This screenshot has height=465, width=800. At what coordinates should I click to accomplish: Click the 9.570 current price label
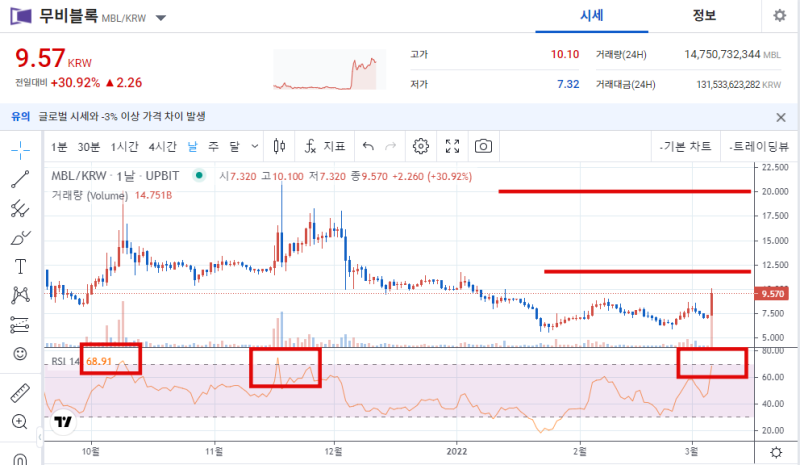point(772,293)
